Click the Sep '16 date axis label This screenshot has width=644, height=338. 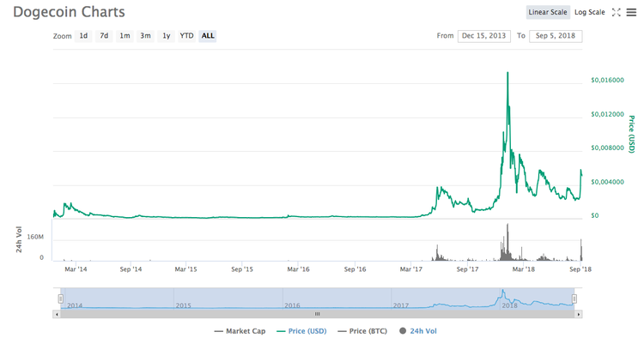355,269
